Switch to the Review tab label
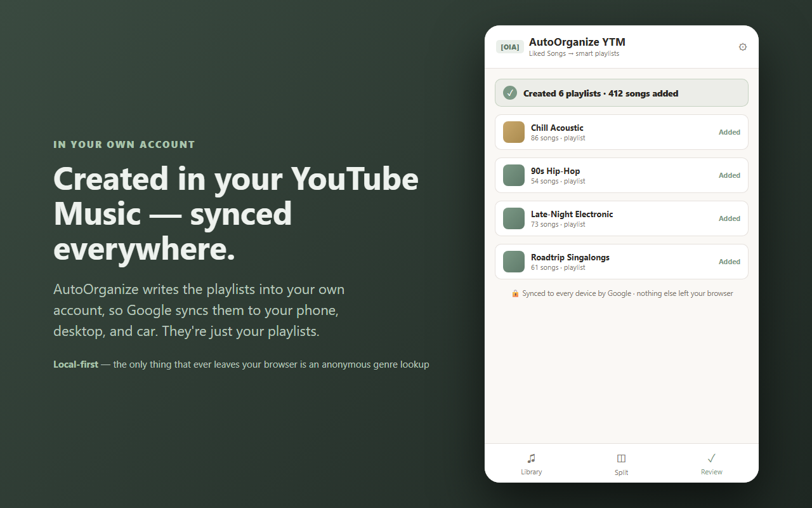812x508 pixels. click(712, 472)
